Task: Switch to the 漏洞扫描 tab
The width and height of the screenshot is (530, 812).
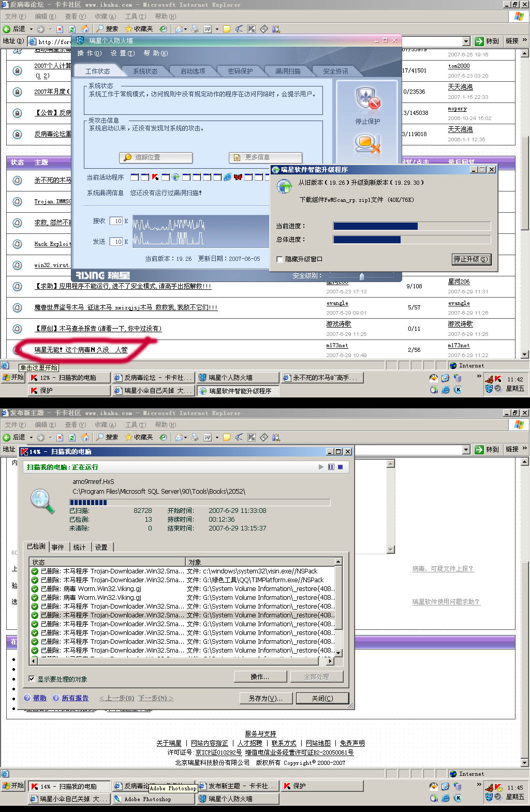Action: coord(288,71)
